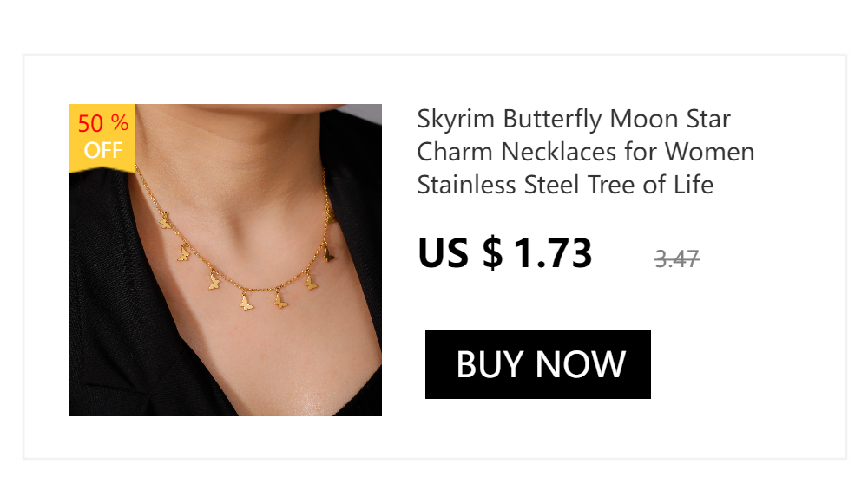Open the "Skyrim Butterfly Moon Star" title line
This screenshot has height=503, width=868.
(574, 120)
